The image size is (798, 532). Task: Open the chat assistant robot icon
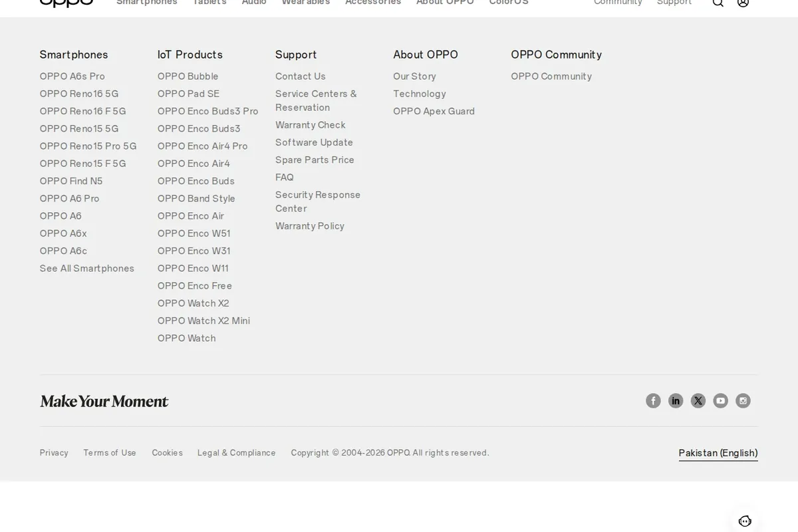pos(745,521)
